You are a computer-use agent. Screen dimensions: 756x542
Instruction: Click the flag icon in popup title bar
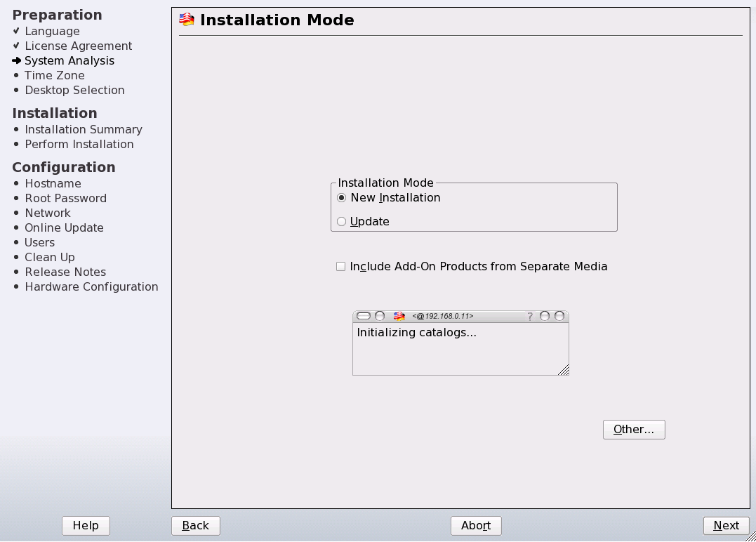click(399, 317)
